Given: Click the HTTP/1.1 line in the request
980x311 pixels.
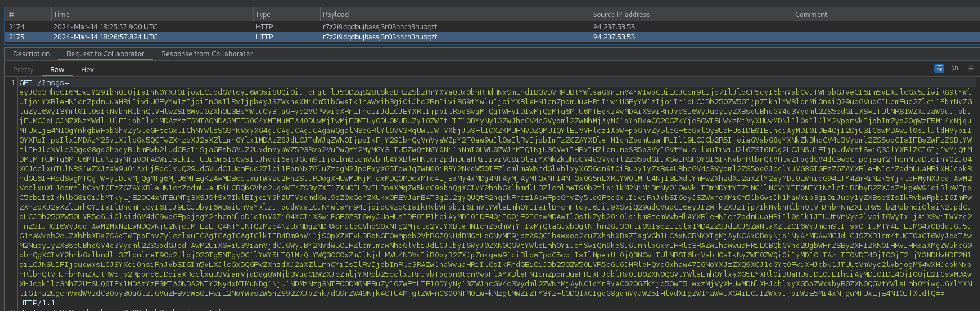Looking at the screenshot, I should [37, 303].
